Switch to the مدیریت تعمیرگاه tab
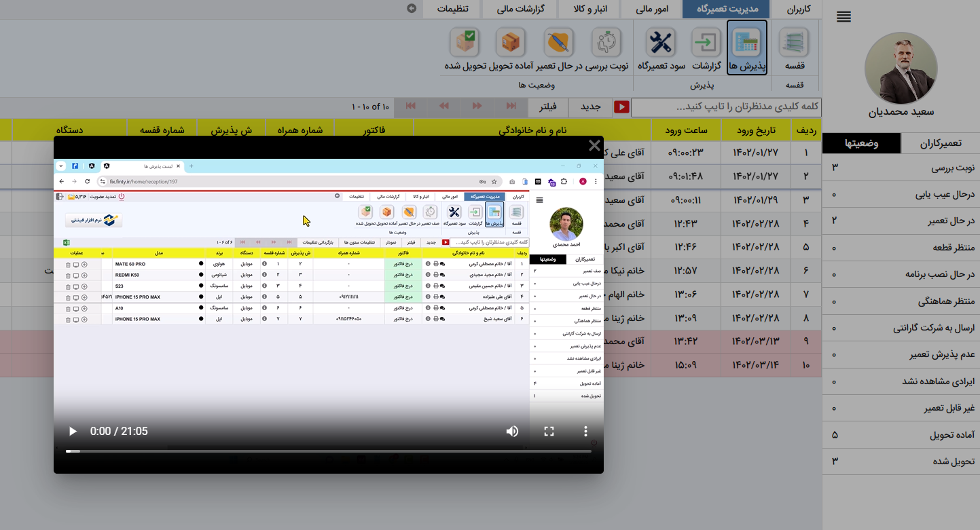Viewport: 980px width, 530px height. tap(726, 10)
